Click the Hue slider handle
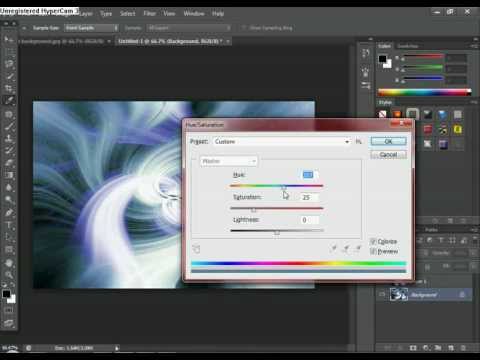 click(x=283, y=188)
